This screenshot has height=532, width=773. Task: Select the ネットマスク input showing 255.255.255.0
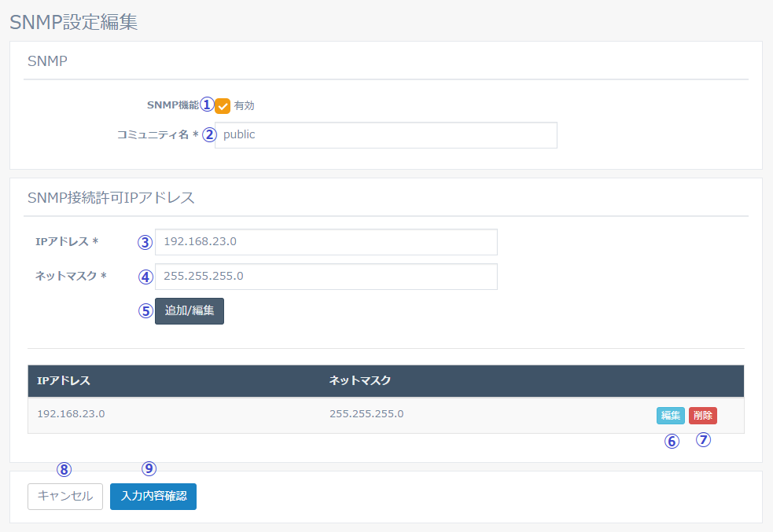(326, 276)
